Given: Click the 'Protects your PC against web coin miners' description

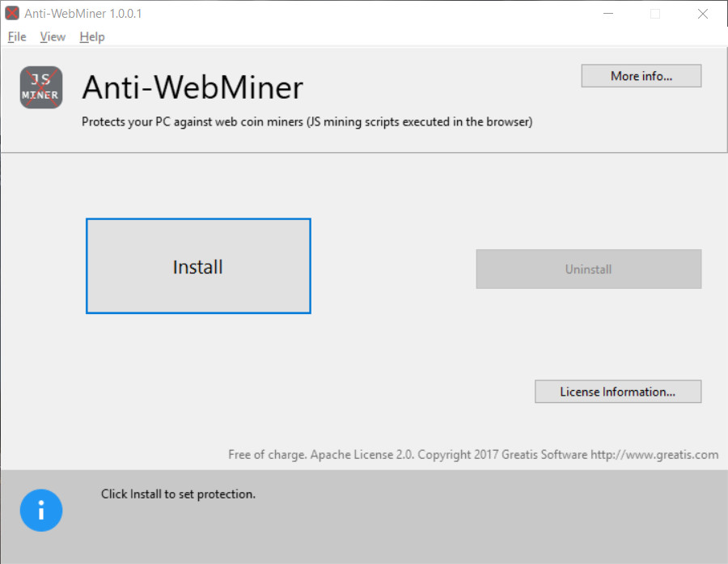Looking at the screenshot, I should 307,121.
